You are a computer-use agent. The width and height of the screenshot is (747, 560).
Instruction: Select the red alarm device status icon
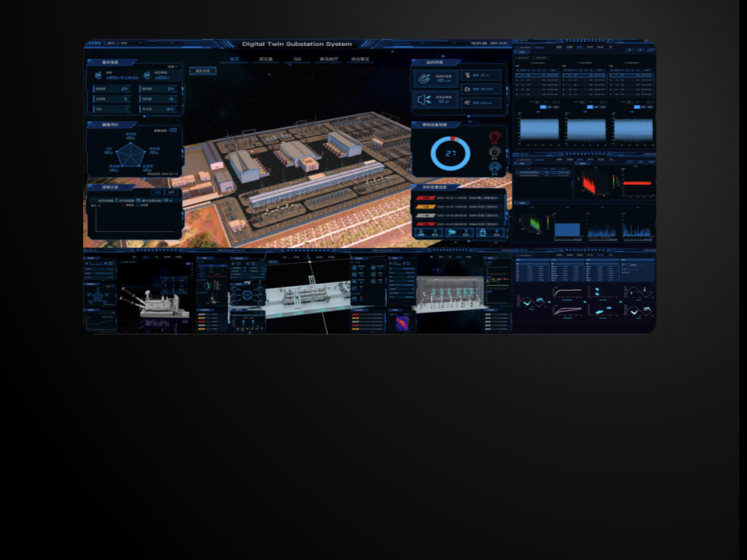[x=494, y=136]
